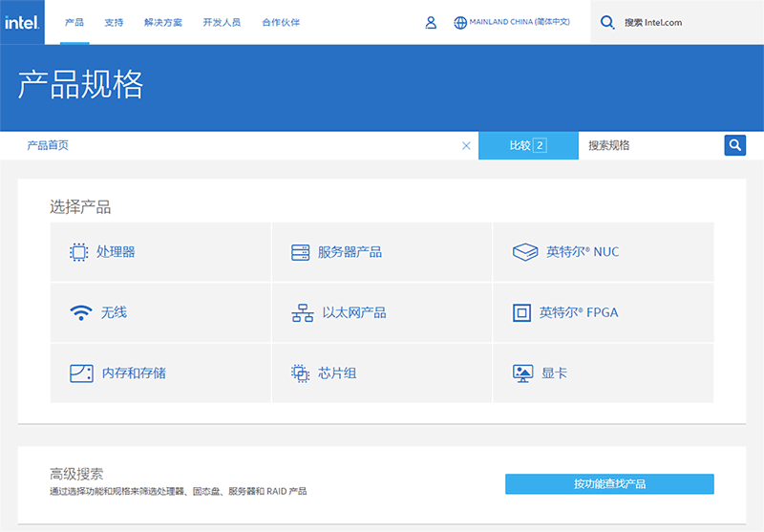Image resolution: width=764 pixels, height=532 pixels.
Task: Open the 比较 2 compare tab
Action: pyautogui.click(x=528, y=146)
